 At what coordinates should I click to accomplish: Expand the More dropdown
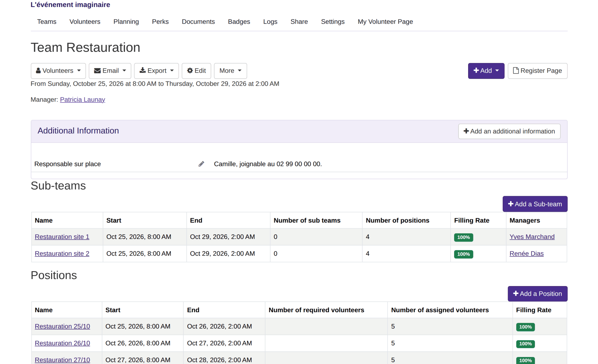pos(230,71)
